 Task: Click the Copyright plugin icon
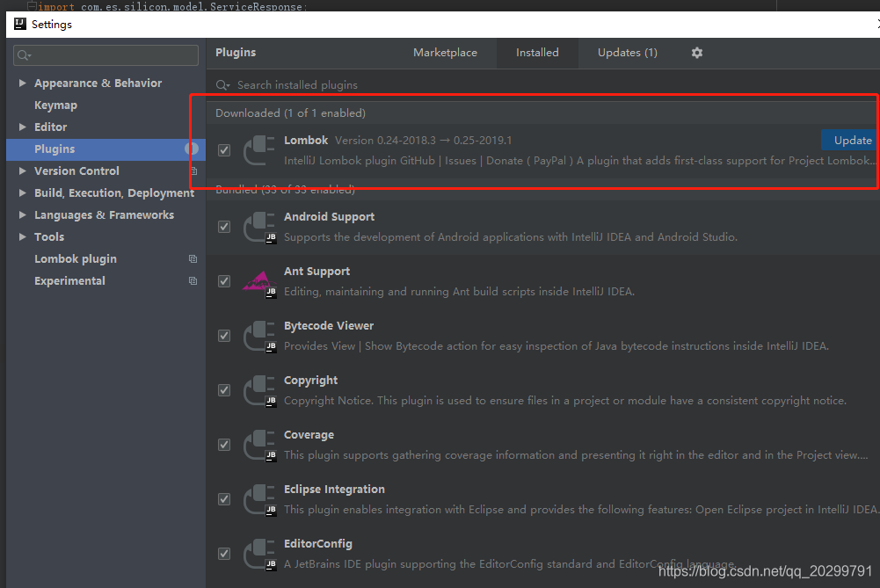258,390
